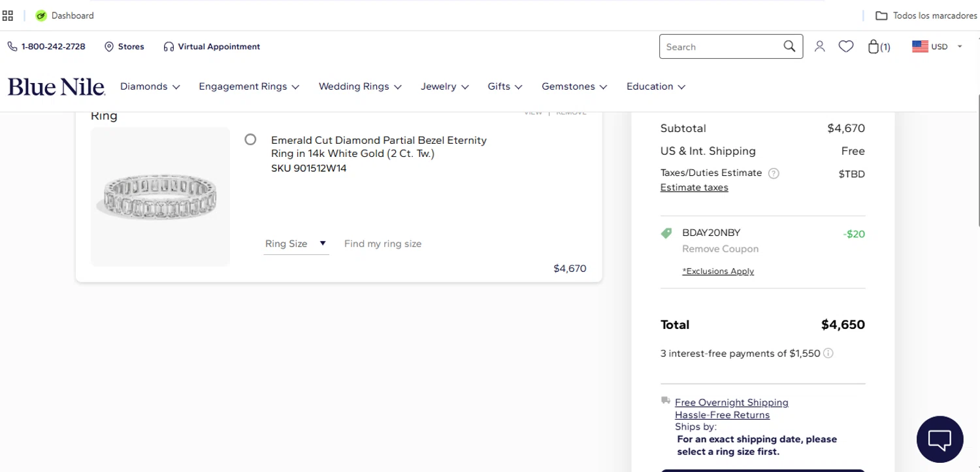Open the wishlist heart icon
This screenshot has width=980, height=472.
pos(846,46)
